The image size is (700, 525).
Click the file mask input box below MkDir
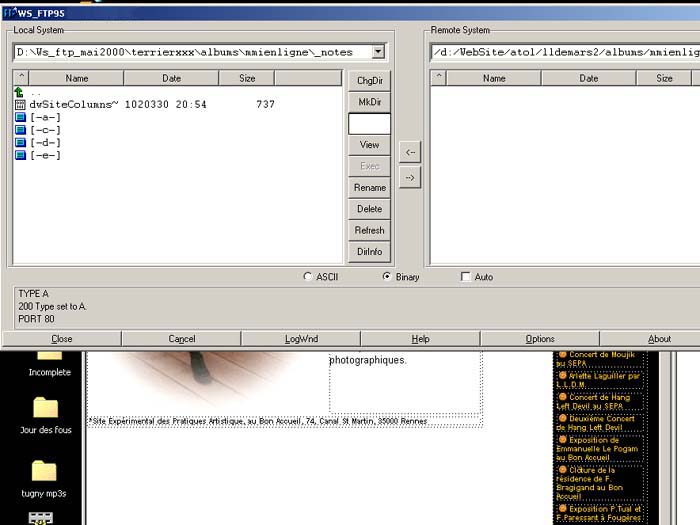click(x=369, y=124)
